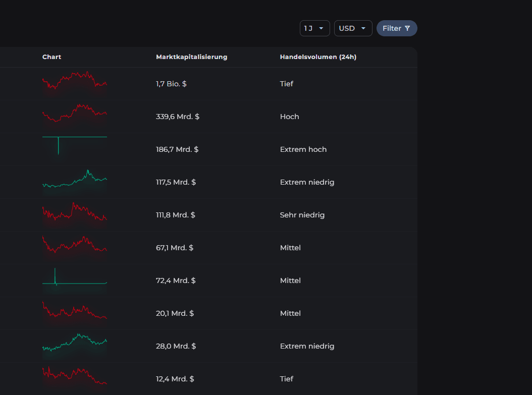Click the red chart in 339,6 Mrd. $ row
This screenshot has width=532, height=395.
[75, 114]
